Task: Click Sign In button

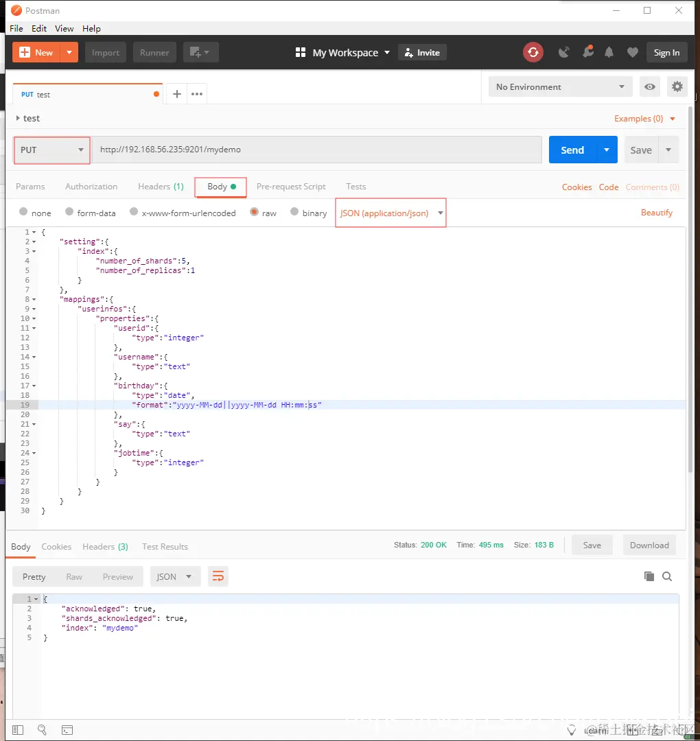Action: (x=666, y=52)
